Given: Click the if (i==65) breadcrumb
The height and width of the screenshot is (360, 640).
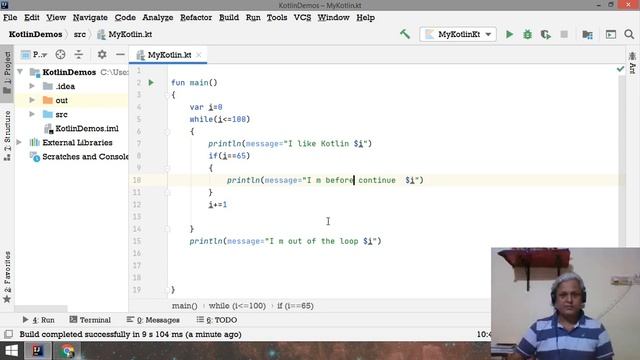Looking at the screenshot, I should (x=295, y=306).
